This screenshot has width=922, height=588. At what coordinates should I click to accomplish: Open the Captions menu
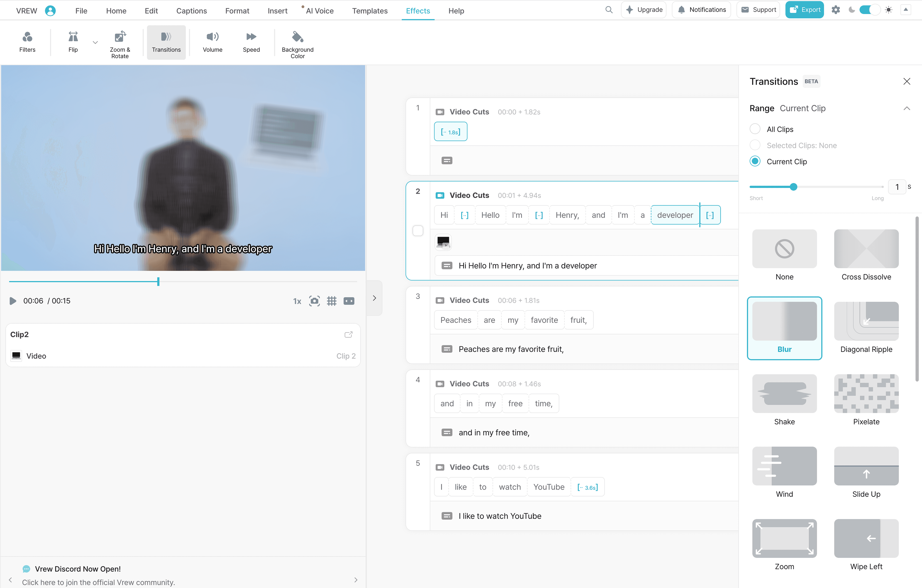[x=191, y=11]
